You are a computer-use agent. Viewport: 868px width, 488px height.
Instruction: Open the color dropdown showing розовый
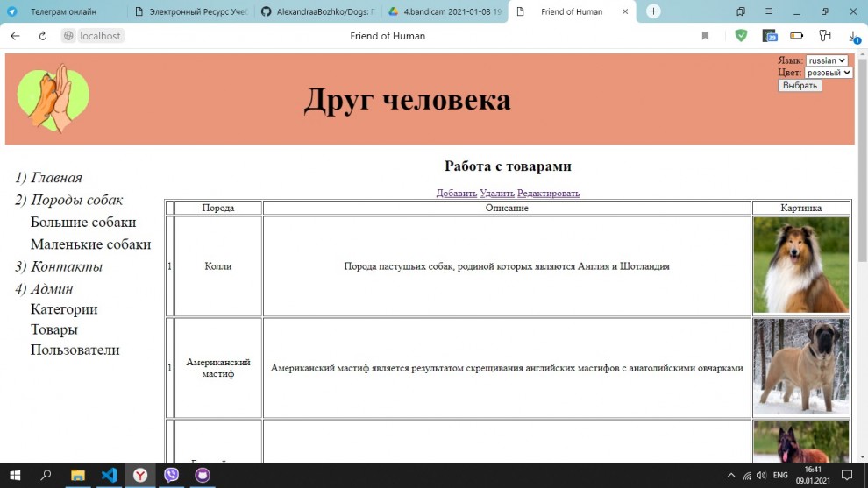829,73
